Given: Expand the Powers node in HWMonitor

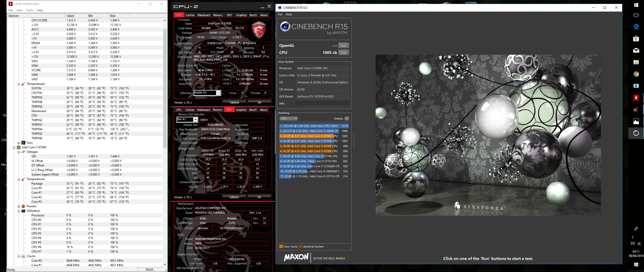Looking at the screenshot, I should 19,207.
